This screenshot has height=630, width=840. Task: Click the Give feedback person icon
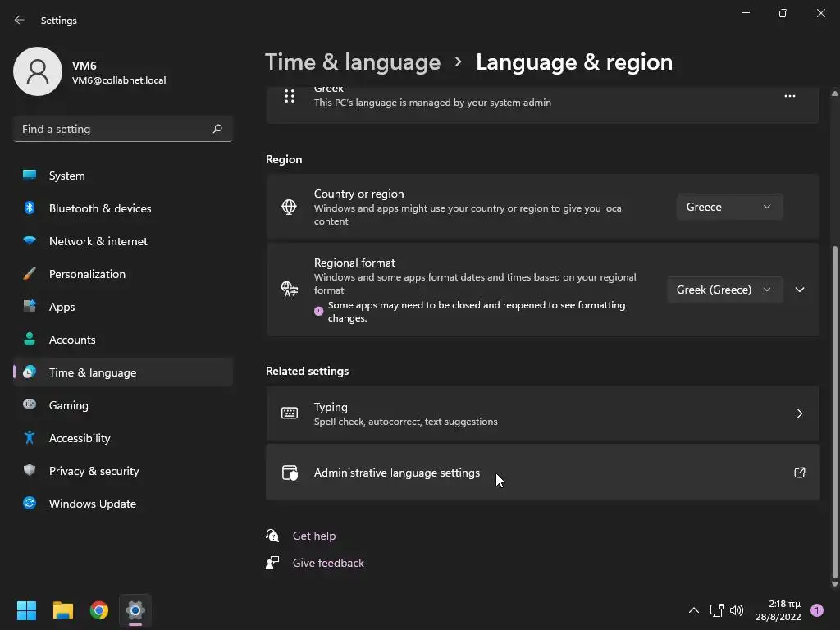272,563
